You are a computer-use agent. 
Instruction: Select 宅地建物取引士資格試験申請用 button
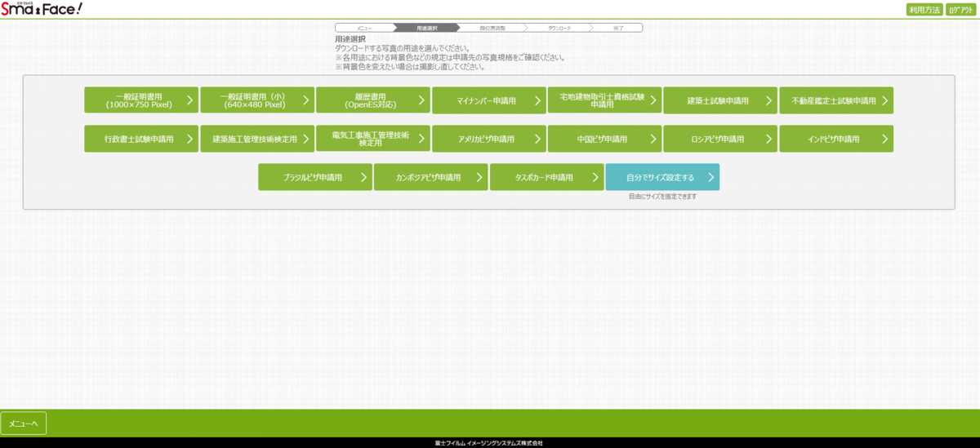click(x=604, y=100)
